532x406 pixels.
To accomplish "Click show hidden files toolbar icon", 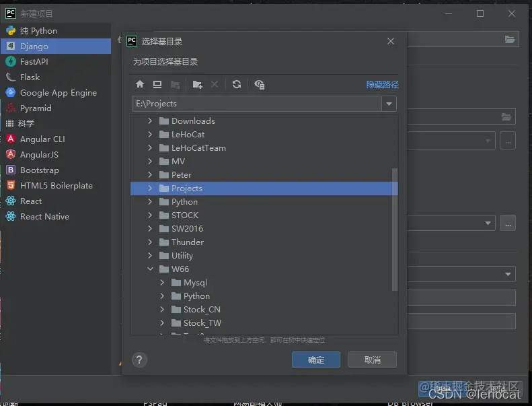I will pos(260,84).
